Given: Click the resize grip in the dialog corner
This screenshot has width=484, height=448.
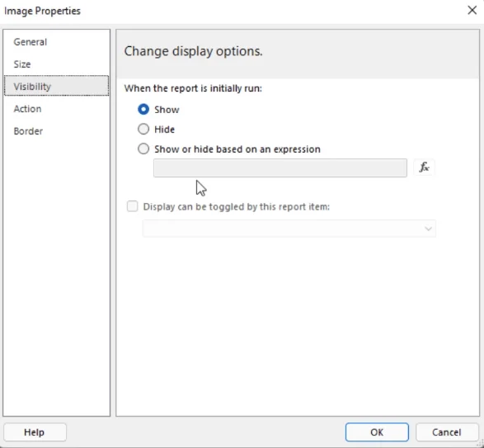Looking at the screenshot, I should point(481,445).
